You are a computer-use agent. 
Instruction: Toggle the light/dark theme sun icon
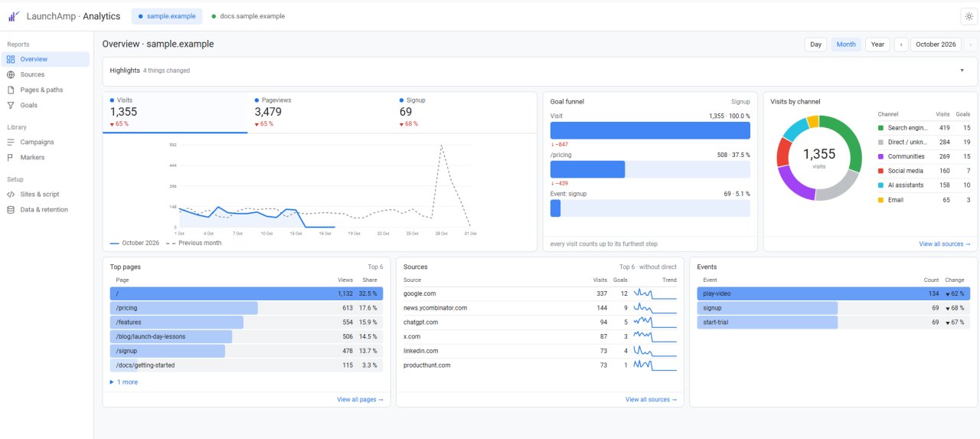[x=968, y=16]
